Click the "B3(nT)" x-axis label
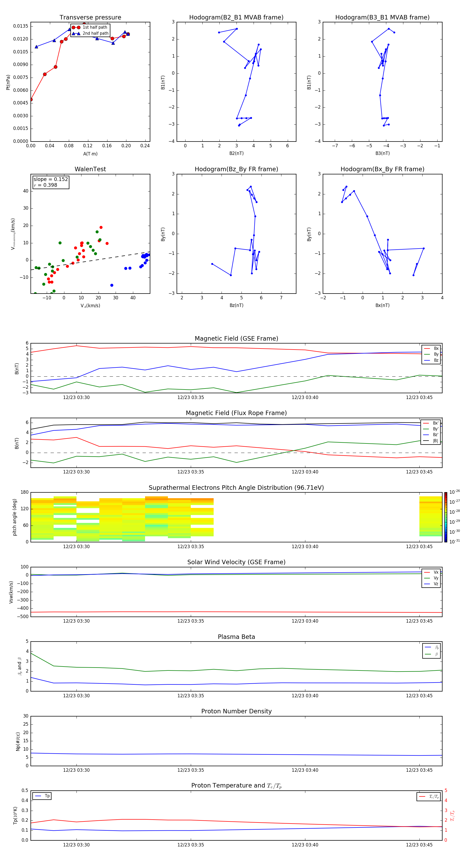 click(x=382, y=153)
